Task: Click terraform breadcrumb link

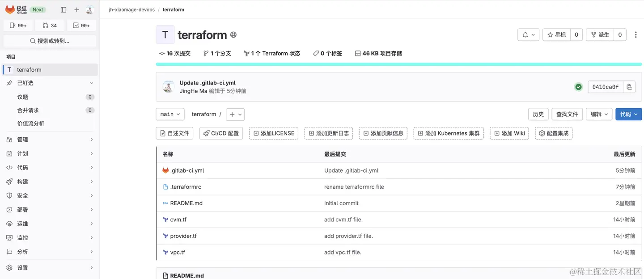Action: [174, 9]
